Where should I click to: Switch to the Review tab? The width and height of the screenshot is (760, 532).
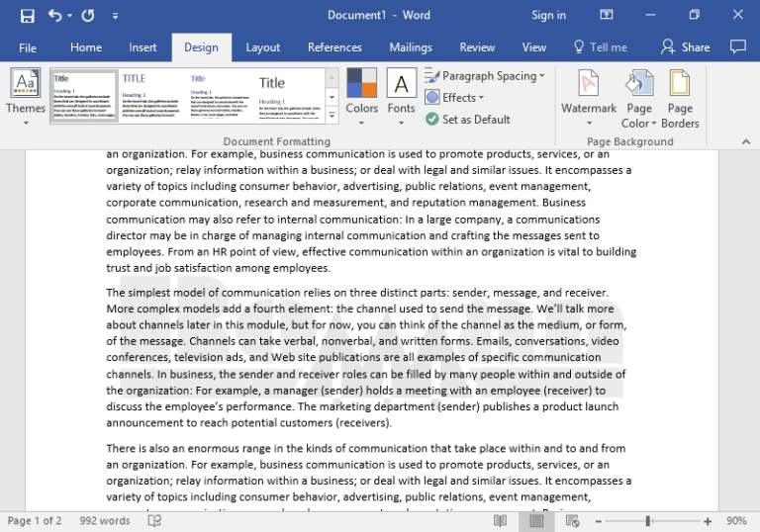[x=477, y=47]
